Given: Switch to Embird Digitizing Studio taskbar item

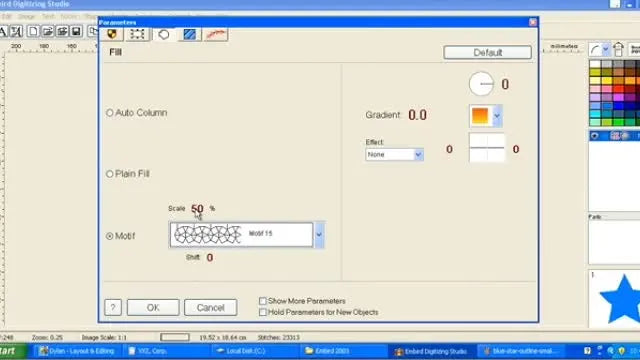Looking at the screenshot, I should (x=431, y=351).
